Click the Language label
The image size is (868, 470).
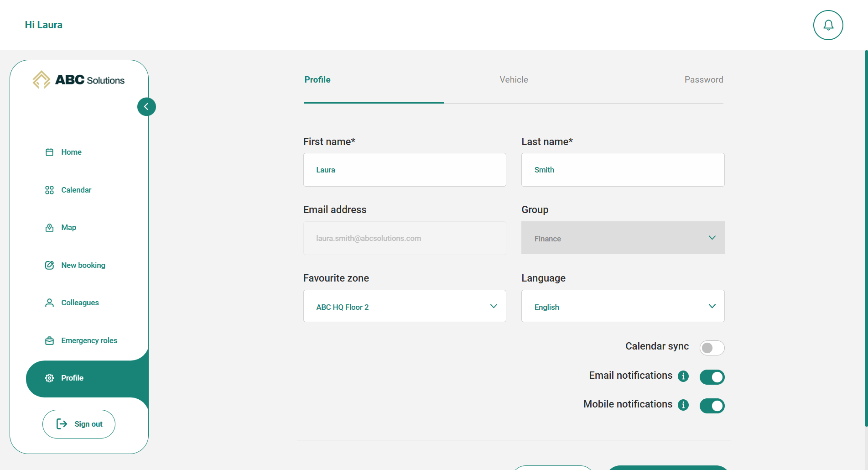coord(543,278)
